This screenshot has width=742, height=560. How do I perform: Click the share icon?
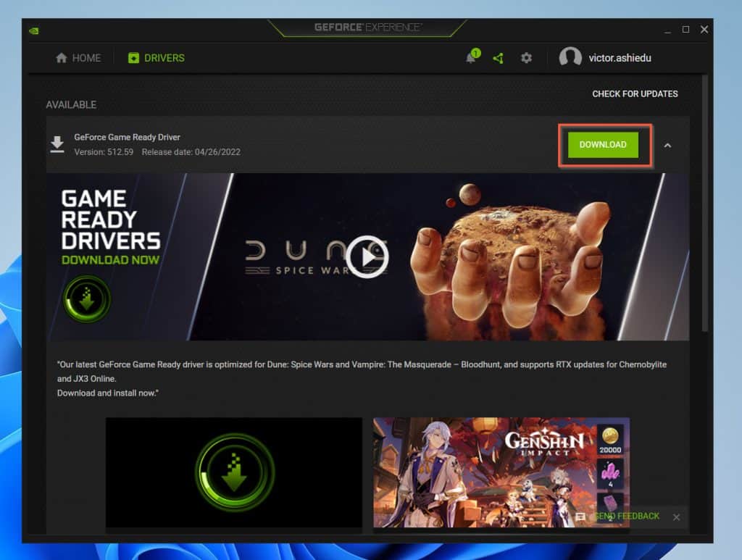pos(498,58)
